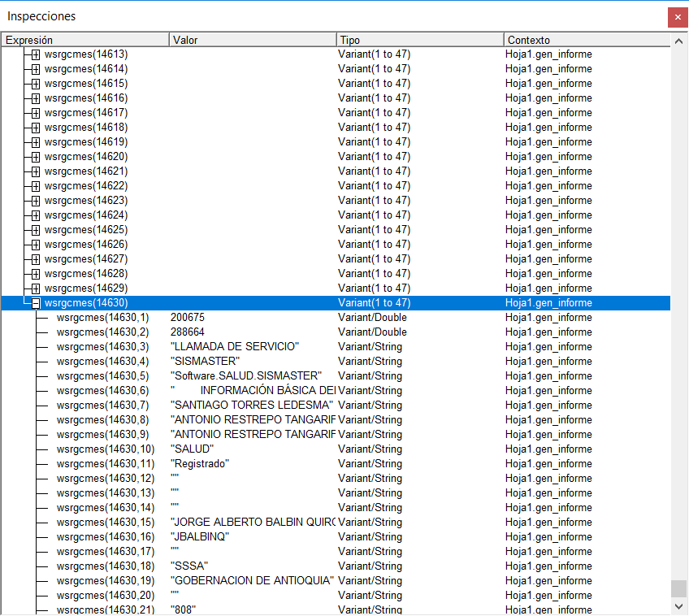
Task: Expand the wsrgcmes(14616) watch node
Action: (34, 98)
